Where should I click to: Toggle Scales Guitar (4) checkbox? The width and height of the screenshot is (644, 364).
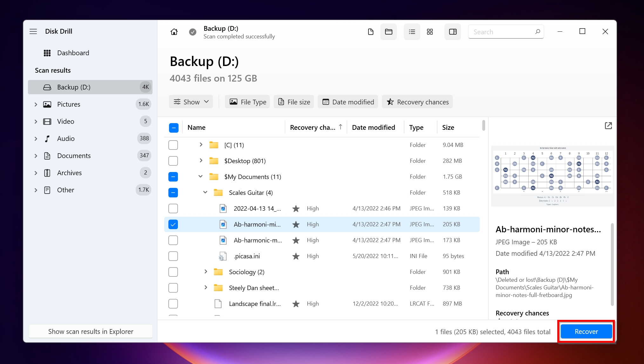click(x=173, y=193)
